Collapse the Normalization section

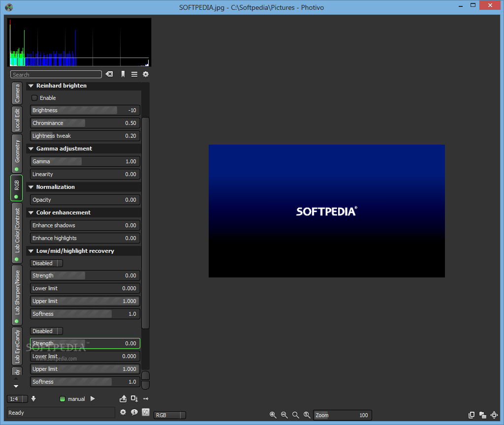tap(31, 187)
